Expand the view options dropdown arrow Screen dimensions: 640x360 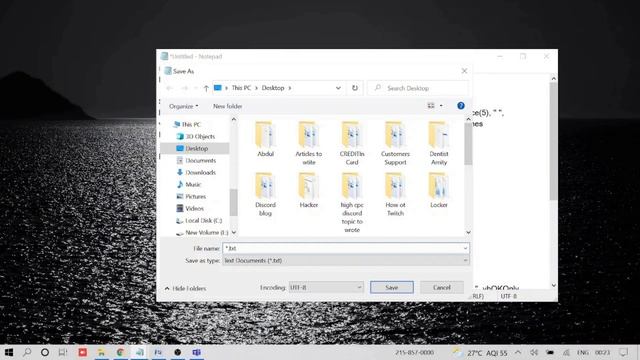pos(441,106)
